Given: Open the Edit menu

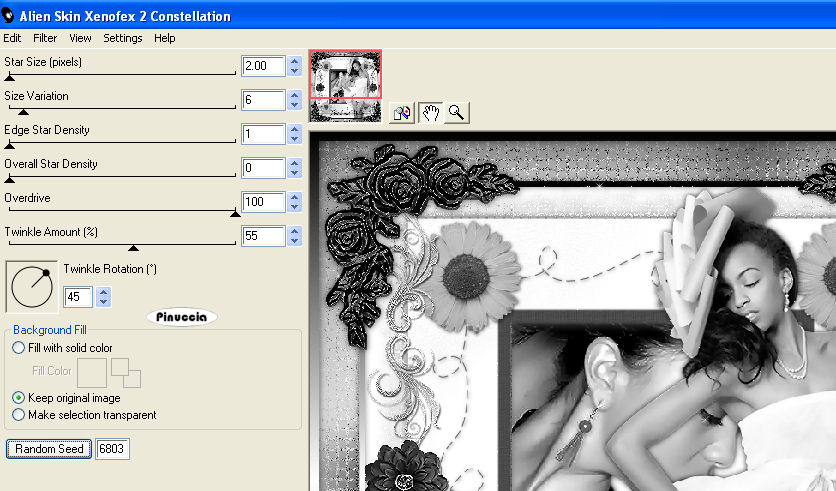Looking at the screenshot, I should [12, 38].
